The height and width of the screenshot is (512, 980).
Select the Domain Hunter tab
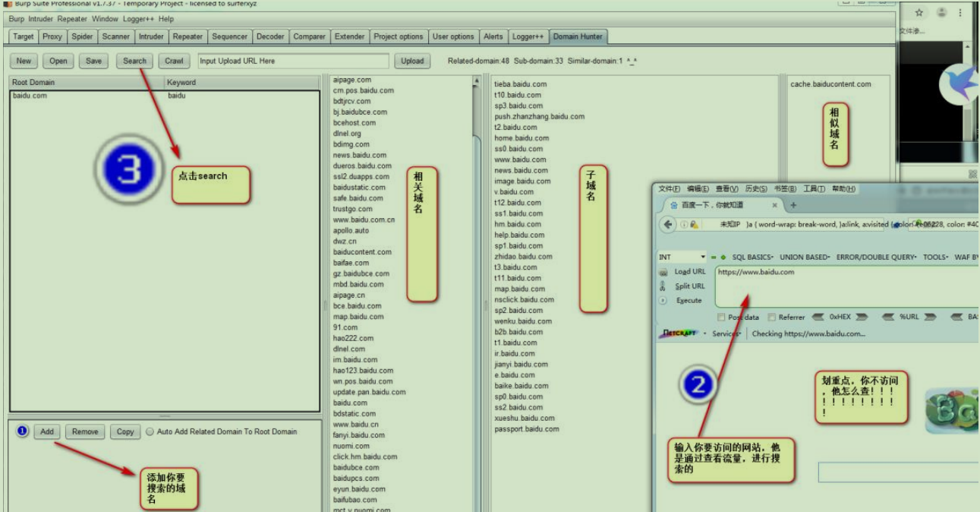pos(578,36)
